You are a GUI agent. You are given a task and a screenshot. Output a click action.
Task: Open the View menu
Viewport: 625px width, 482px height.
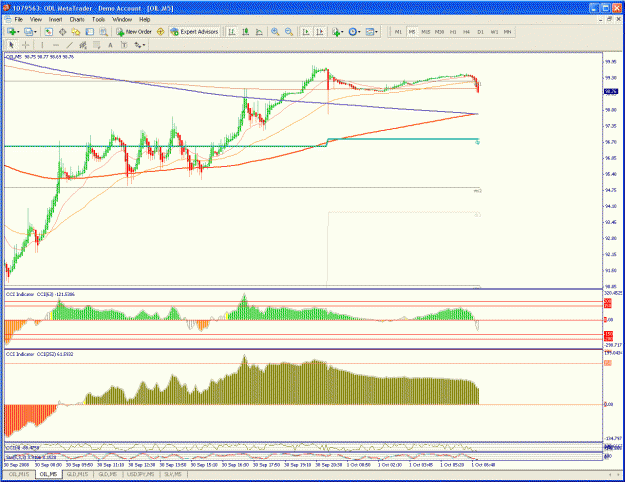point(36,20)
